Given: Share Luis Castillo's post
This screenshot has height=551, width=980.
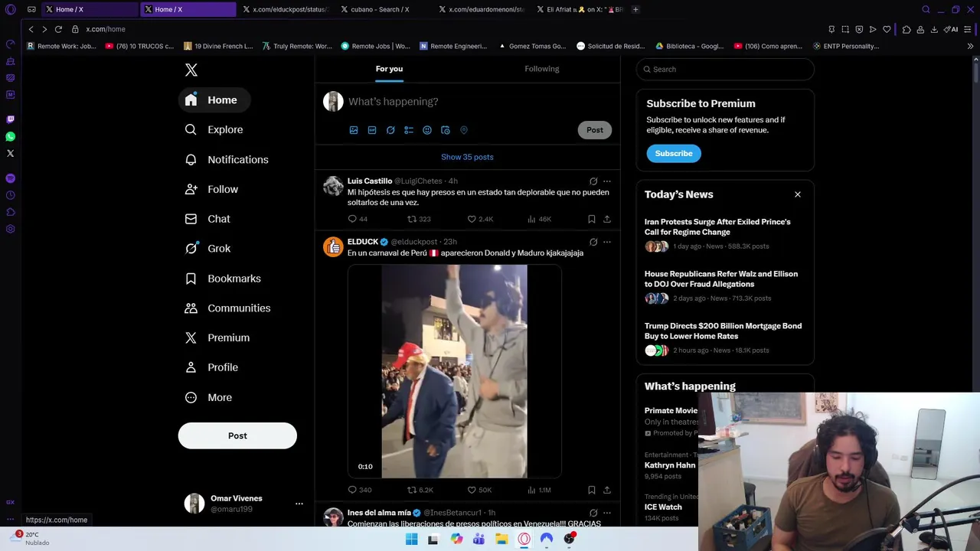Looking at the screenshot, I should [x=607, y=219].
